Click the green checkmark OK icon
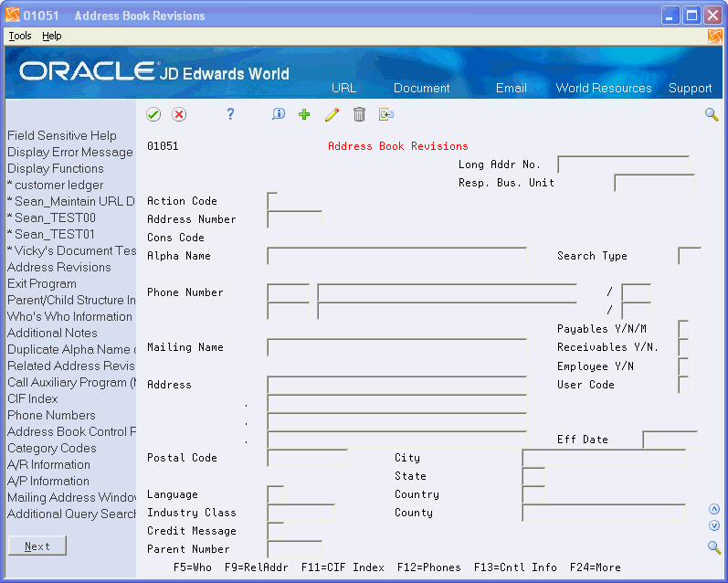 [x=153, y=114]
